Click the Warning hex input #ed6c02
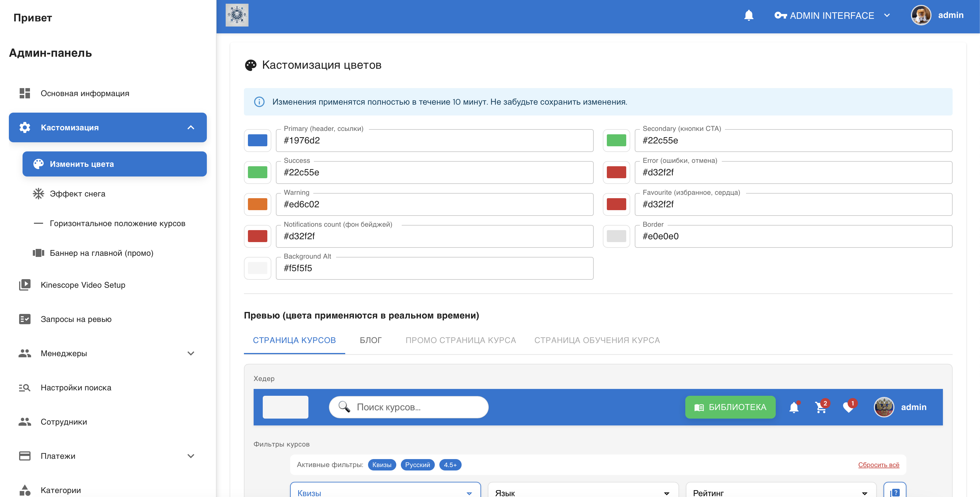This screenshot has width=980, height=497. (435, 204)
